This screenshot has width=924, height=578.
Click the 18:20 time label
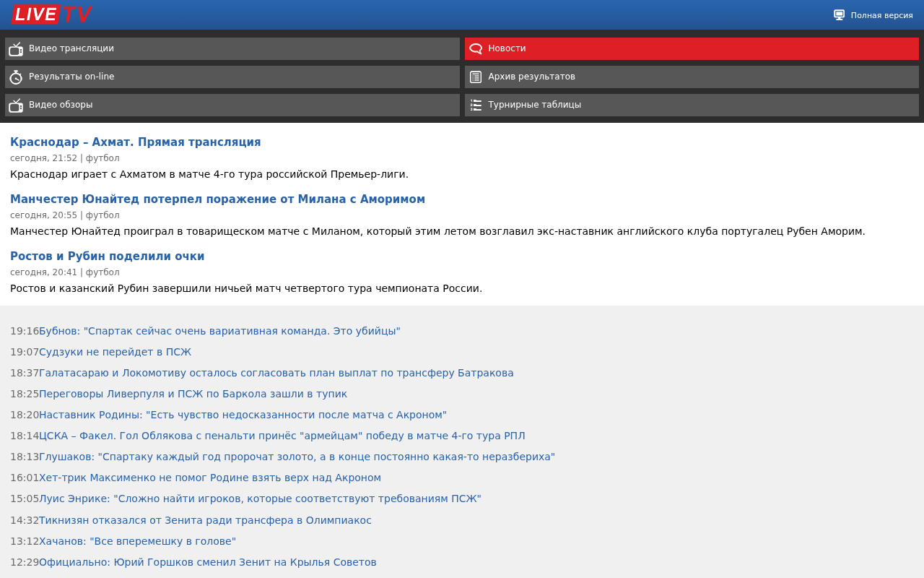[25, 415]
